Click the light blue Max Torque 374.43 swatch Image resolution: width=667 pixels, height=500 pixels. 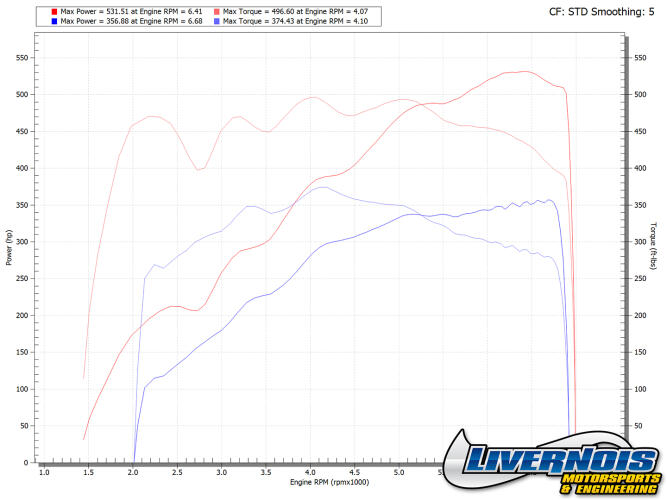217,21
